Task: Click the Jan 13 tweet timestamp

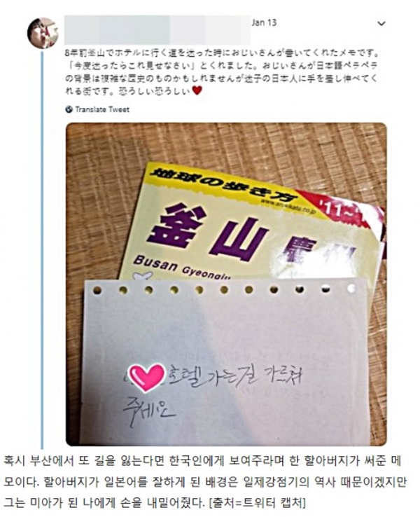Action: click(264, 22)
